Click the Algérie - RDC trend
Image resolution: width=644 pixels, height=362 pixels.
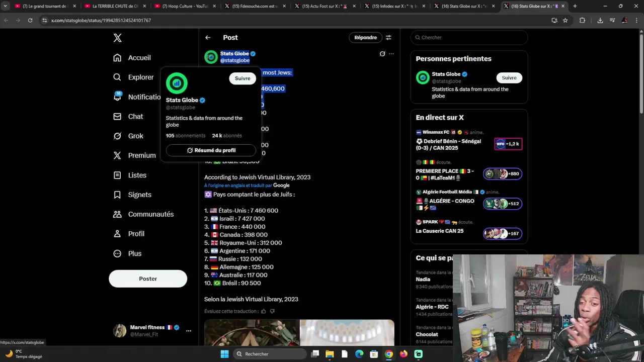pyautogui.click(x=432, y=307)
